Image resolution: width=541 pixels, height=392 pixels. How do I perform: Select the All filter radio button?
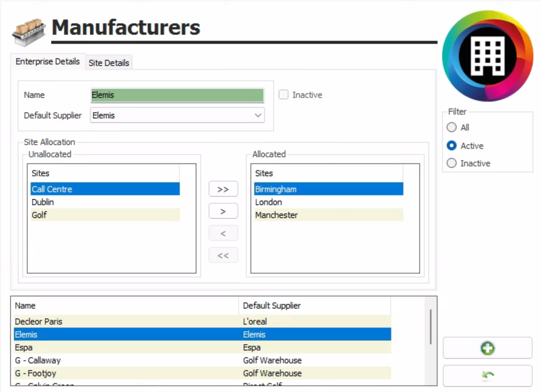click(451, 127)
